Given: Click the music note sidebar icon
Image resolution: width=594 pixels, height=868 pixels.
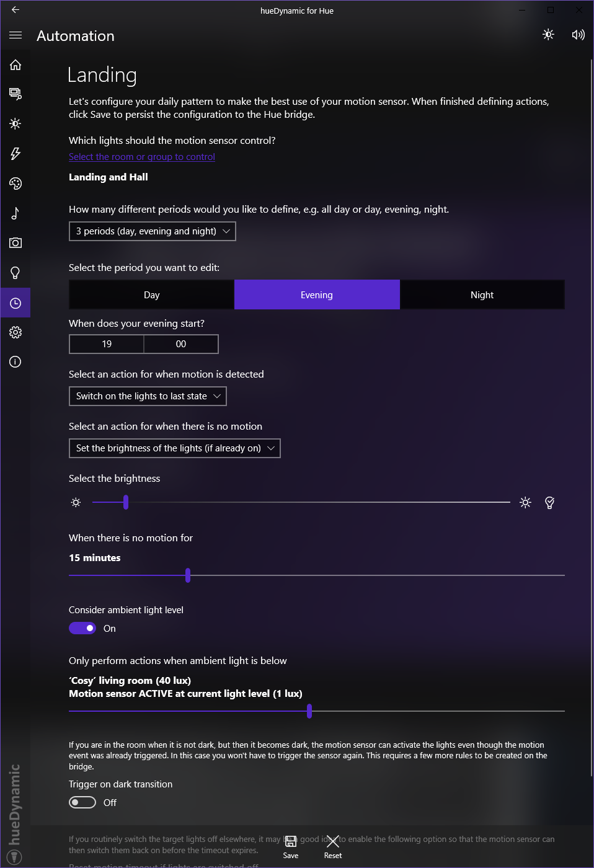Looking at the screenshot, I should (x=16, y=213).
